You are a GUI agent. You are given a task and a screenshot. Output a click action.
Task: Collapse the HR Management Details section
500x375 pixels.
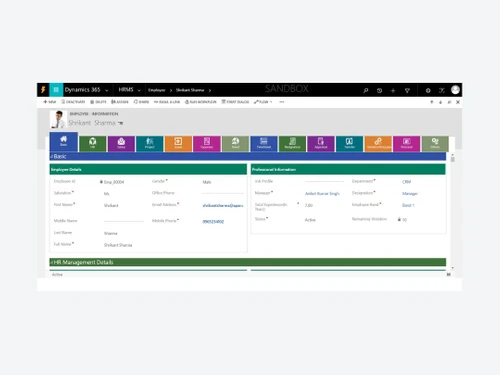pos(248,262)
